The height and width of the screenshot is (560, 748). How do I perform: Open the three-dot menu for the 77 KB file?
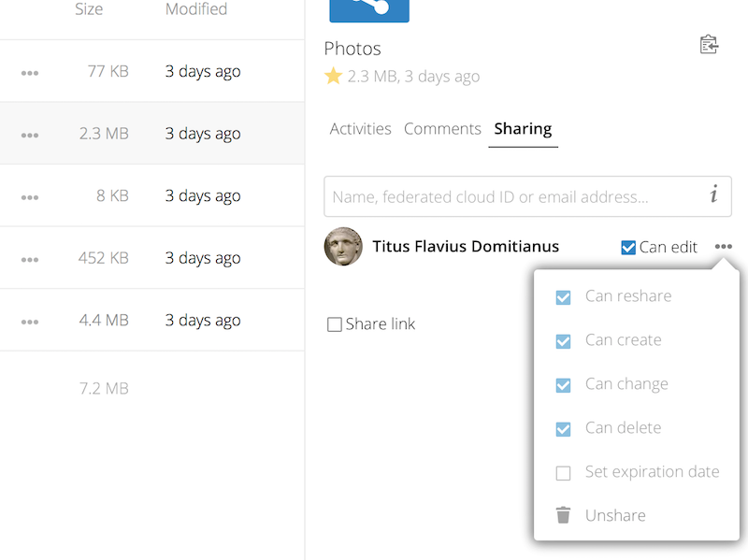(x=29, y=70)
